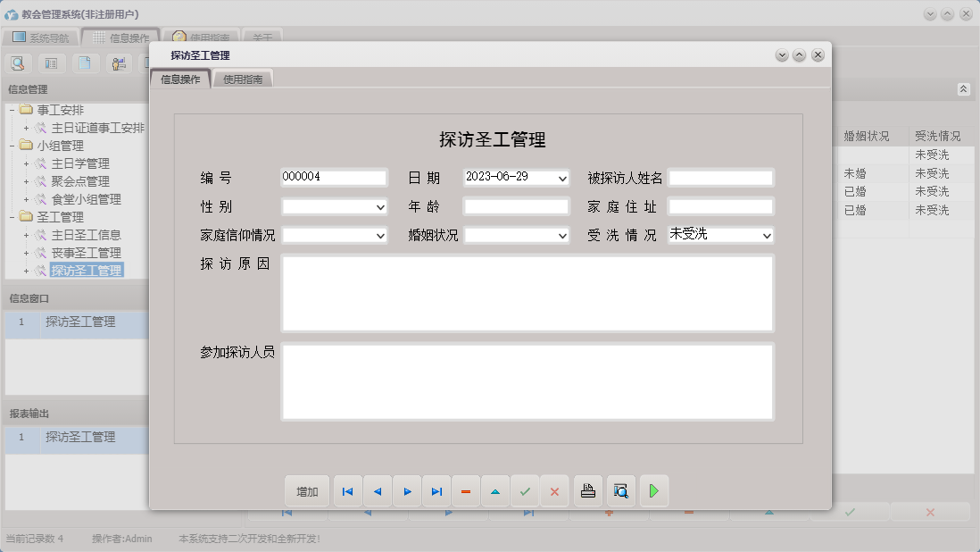Open the 性别 gender dropdown

(x=379, y=206)
